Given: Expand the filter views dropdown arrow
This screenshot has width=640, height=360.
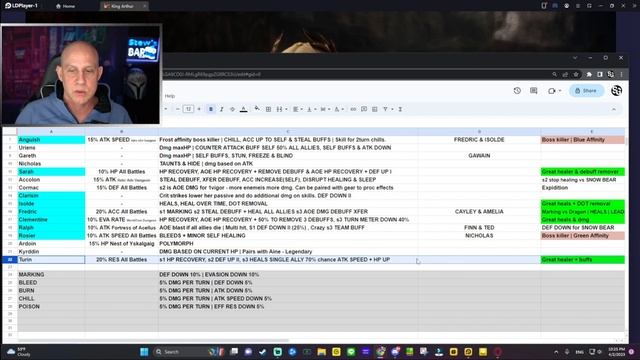Looking at the screenshot, I should coord(392,109).
